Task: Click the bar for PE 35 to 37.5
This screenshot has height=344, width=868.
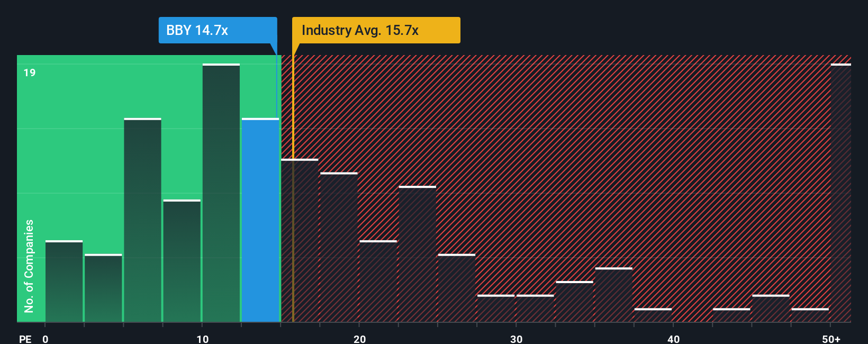Action: click(614, 295)
